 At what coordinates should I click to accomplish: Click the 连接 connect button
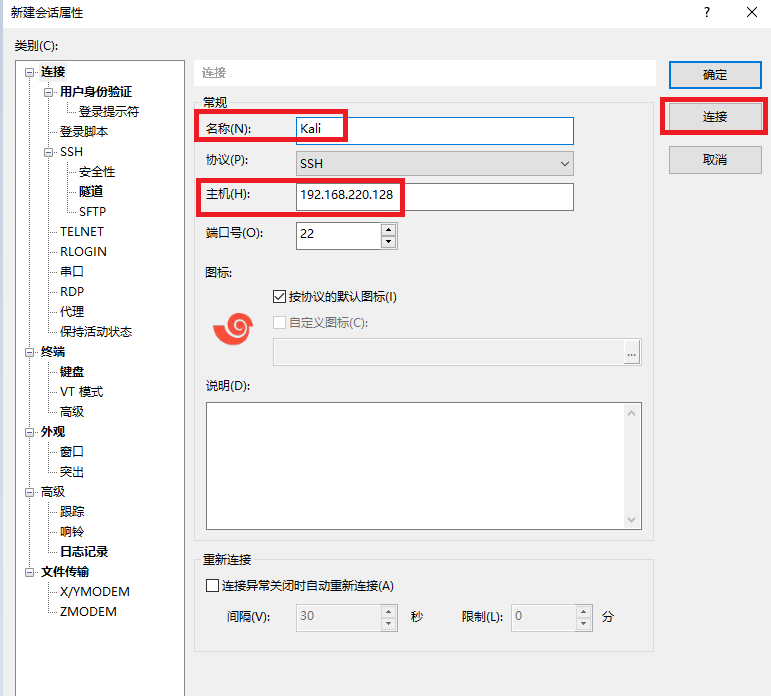pos(715,117)
